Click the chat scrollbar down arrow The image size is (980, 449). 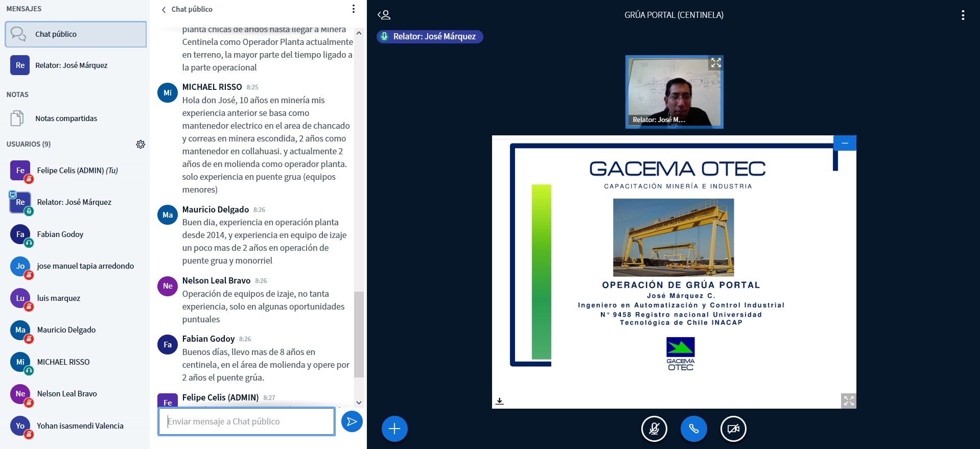coord(359,403)
